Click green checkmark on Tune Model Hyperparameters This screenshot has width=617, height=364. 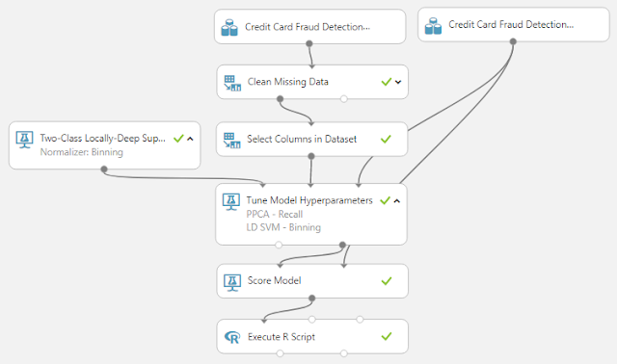[x=385, y=200]
